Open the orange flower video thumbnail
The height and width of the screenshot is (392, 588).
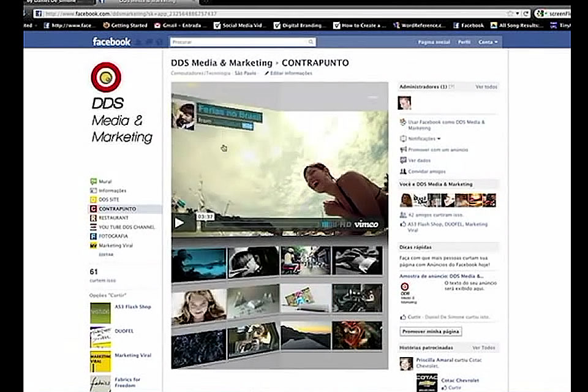tap(357, 336)
